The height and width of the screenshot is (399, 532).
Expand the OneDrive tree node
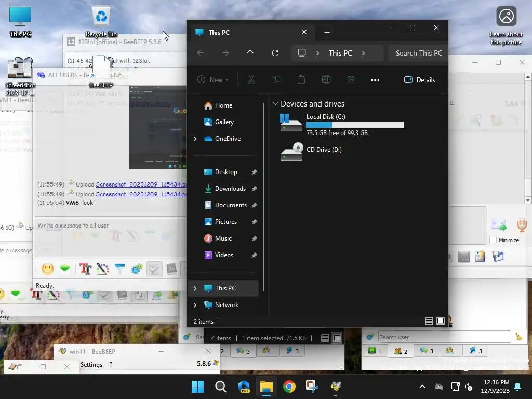pyautogui.click(x=195, y=139)
